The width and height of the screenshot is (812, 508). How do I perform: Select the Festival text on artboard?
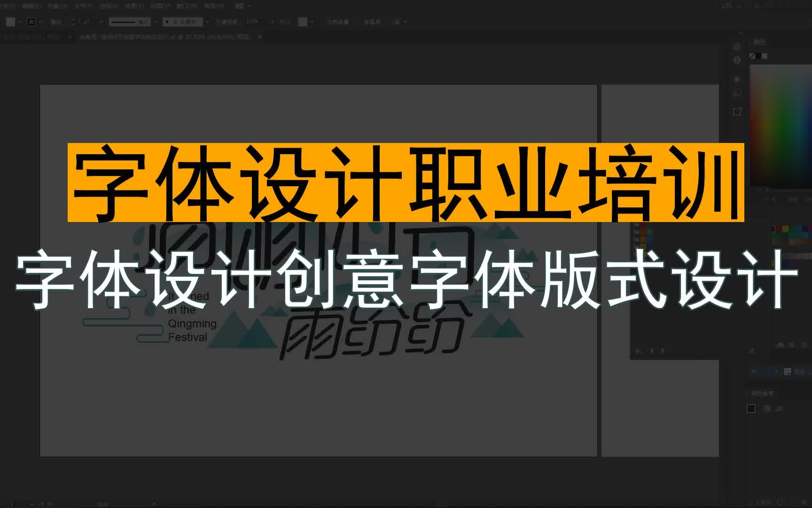(x=187, y=337)
